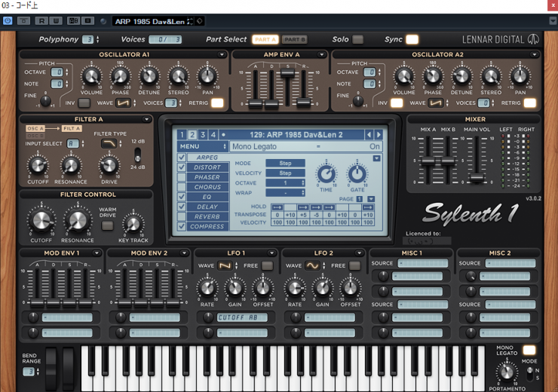Open LFO 1 section dropdown arrow
Viewport: 558px width, 392px height.
tap(271, 253)
